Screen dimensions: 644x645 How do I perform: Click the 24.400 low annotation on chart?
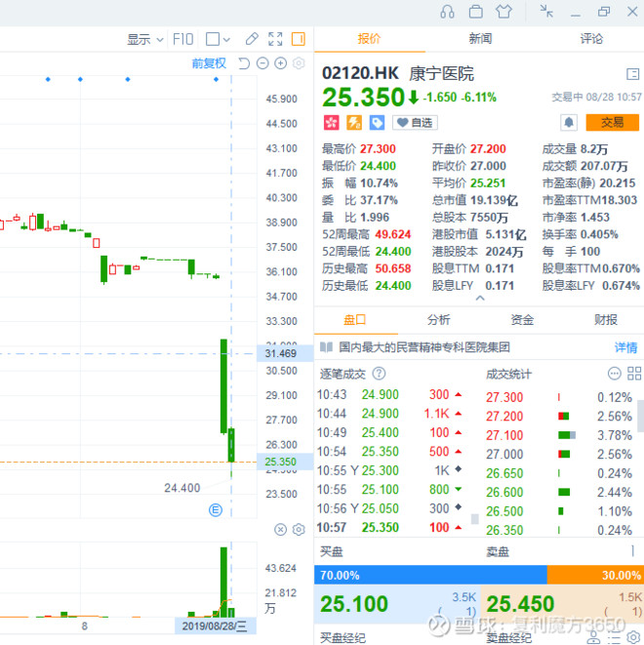pos(182,488)
